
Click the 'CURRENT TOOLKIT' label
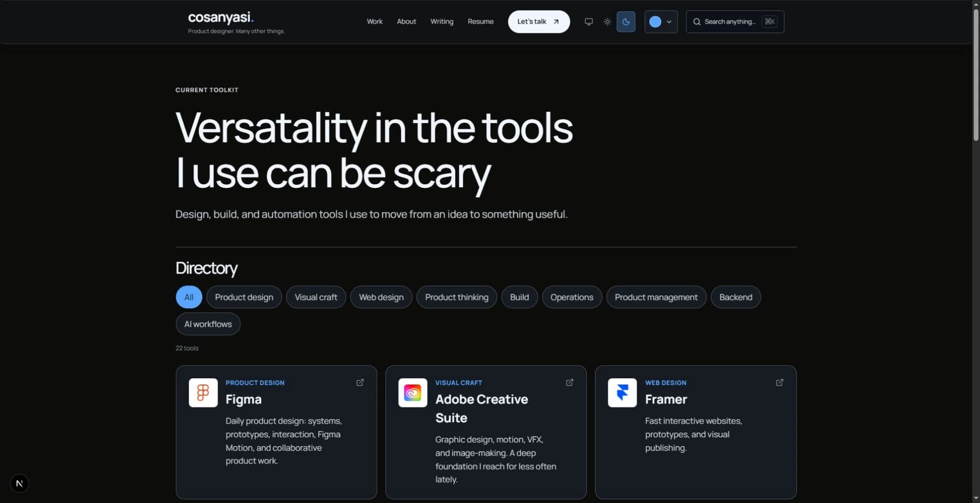point(207,90)
